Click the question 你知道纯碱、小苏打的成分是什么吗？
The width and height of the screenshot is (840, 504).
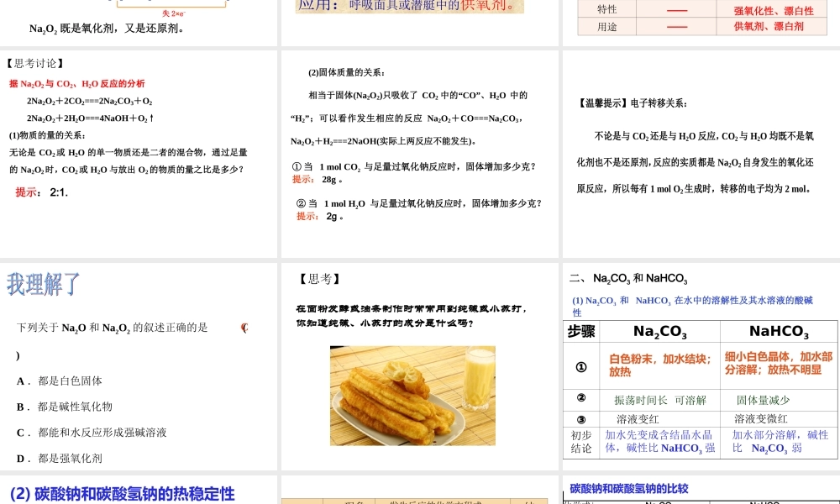tap(386, 323)
